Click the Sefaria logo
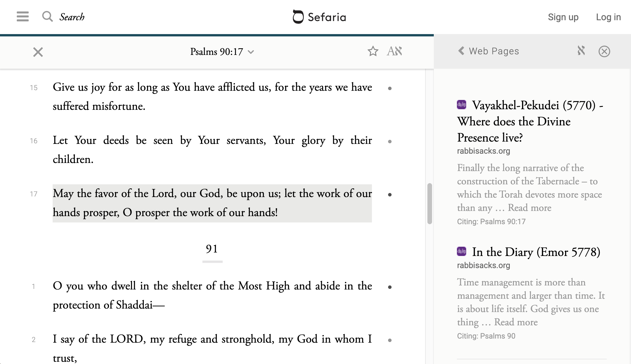This screenshot has width=631, height=364. (319, 17)
